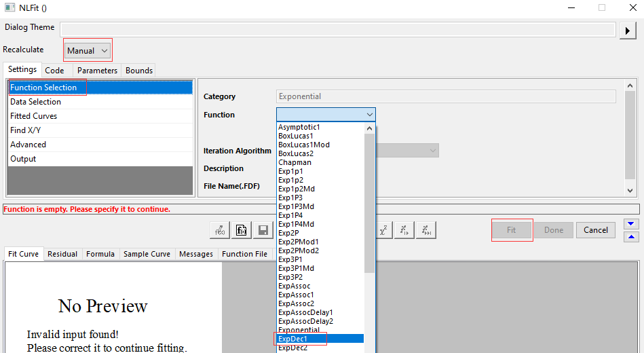Screen dimensions: 644x353
Task: Choose ExpAssoc2 from function list
Action: pyautogui.click(x=321, y=303)
